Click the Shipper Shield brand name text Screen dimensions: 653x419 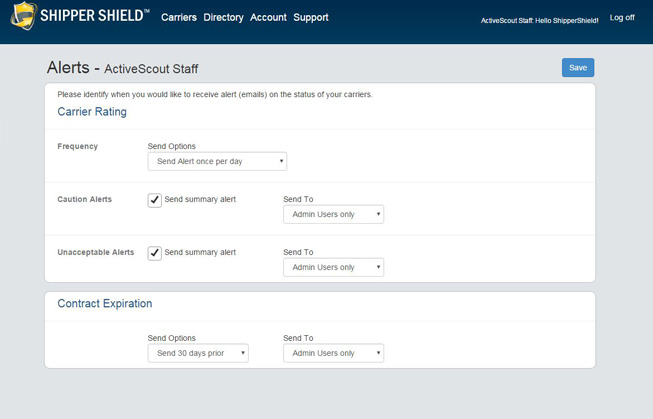[x=96, y=18]
